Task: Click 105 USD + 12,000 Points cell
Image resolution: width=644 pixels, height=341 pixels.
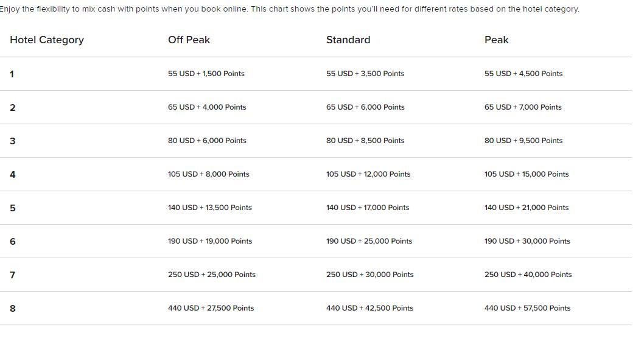Action: (x=368, y=174)
